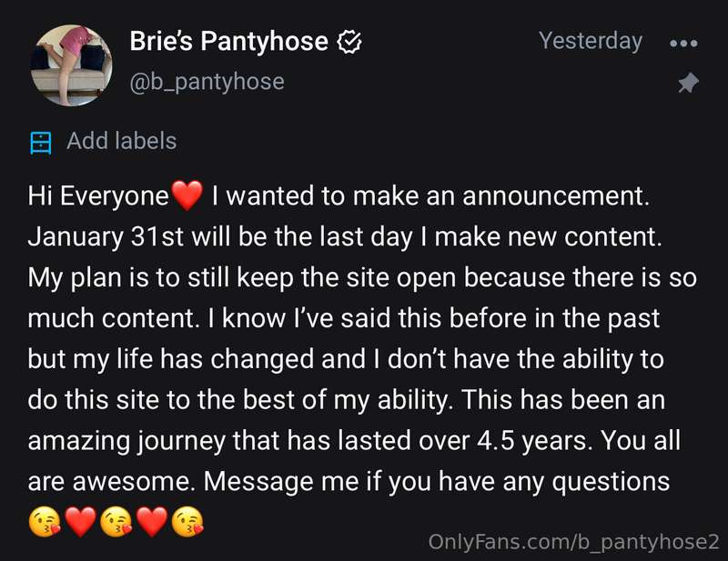
Task: Click the last kissing face emoji
Action: click(187, 522)
